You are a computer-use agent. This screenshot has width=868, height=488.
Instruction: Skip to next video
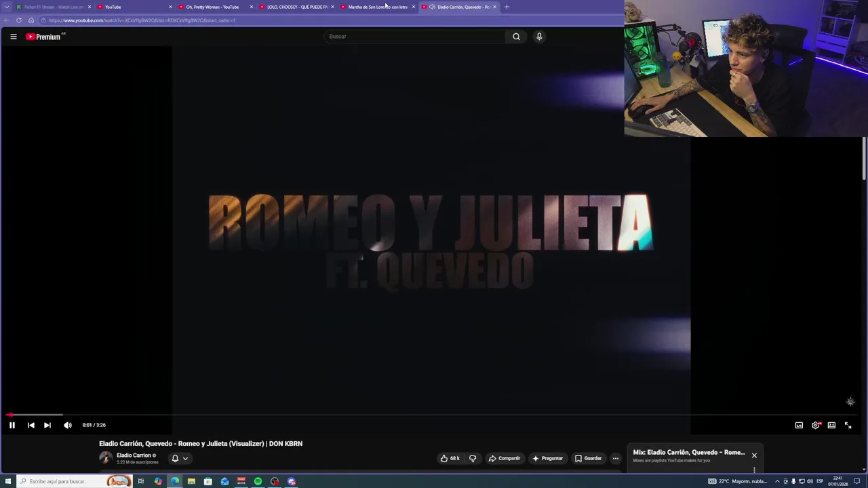pyautogui.click(x=47, y=425)
